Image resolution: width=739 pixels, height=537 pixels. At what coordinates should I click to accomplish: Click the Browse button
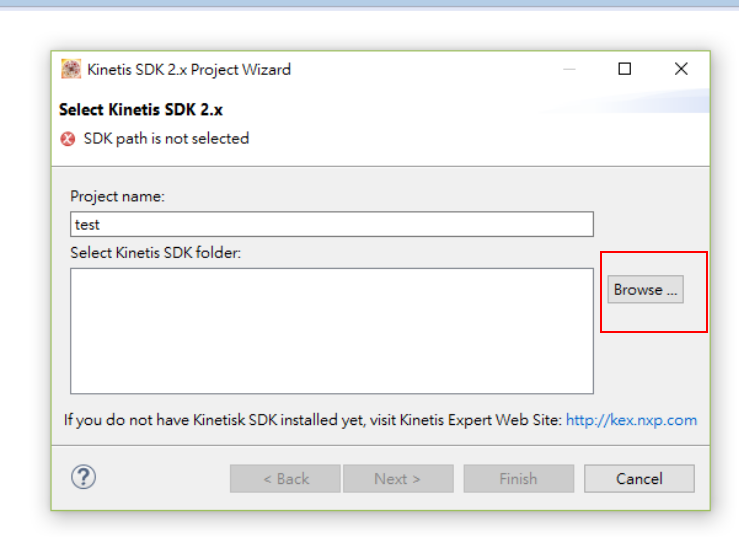645,290
